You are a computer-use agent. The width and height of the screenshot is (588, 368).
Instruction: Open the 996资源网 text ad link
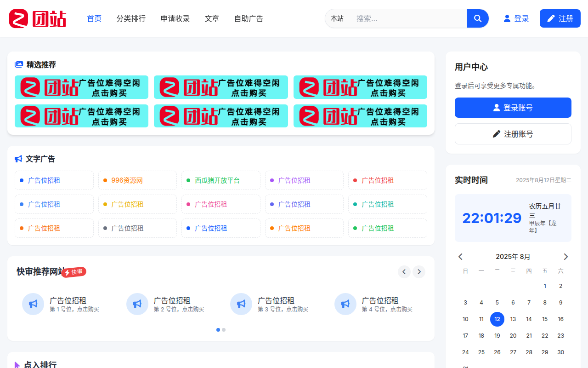coord(127,180)
